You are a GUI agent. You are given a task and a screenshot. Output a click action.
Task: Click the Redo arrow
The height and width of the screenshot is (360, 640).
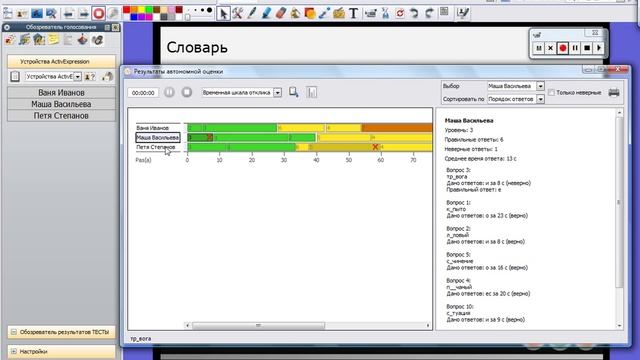(429, 13)
